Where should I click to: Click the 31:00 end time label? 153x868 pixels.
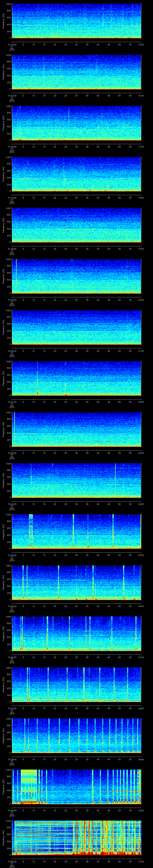(x=141, y=861)
